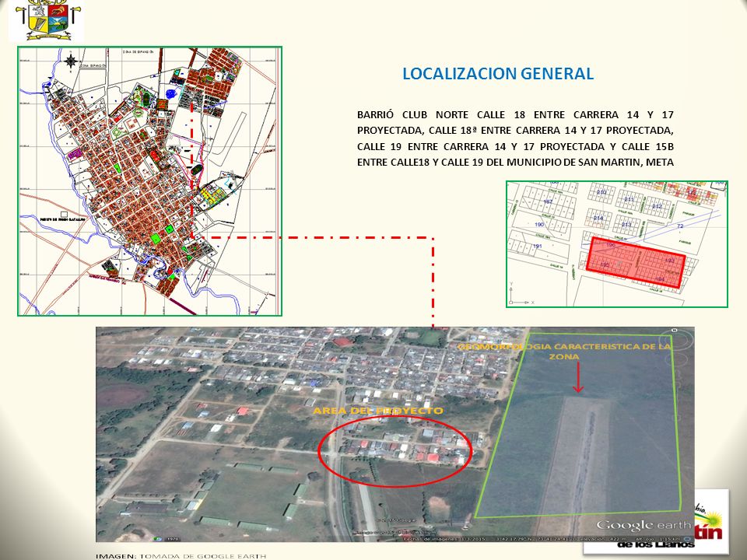
Task: Click the X-Y axis indicator in cadastral map
Action: [x=521, y=294]
